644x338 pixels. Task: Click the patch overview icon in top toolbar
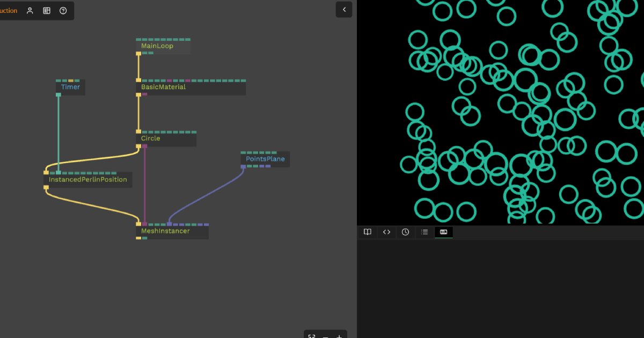(x=46, y=10)
